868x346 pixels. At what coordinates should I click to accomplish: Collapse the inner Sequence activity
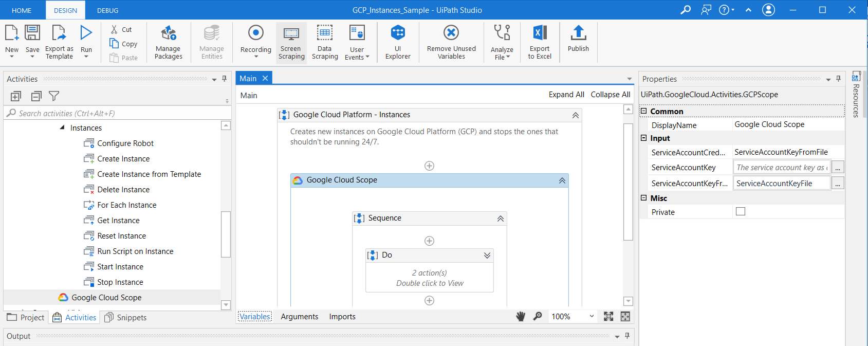click(x=501, y=218)
